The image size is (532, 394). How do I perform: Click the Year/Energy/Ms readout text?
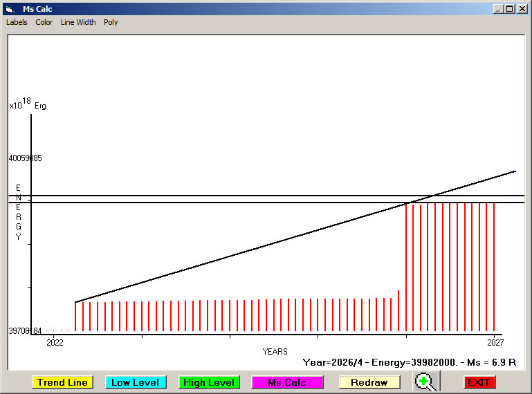click(410, 362)
